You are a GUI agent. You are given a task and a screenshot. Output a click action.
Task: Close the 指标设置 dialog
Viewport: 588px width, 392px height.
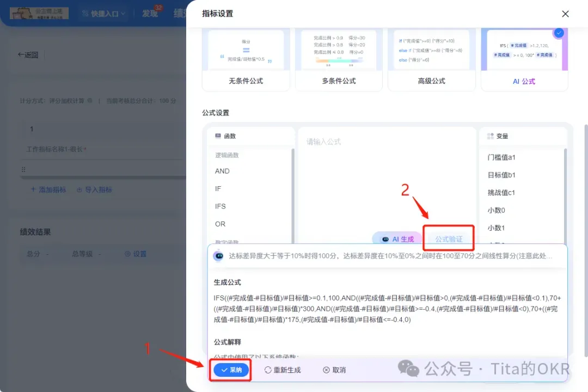click(x=565, y=14)
